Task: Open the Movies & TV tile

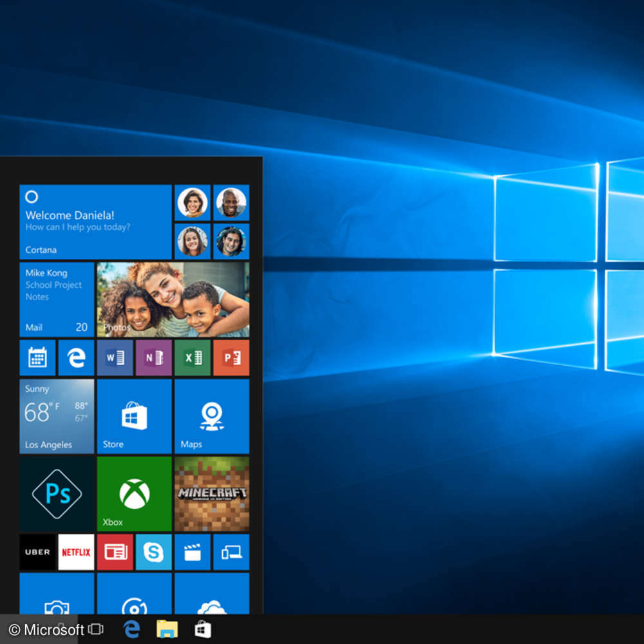Action: (x=192, y=552)
